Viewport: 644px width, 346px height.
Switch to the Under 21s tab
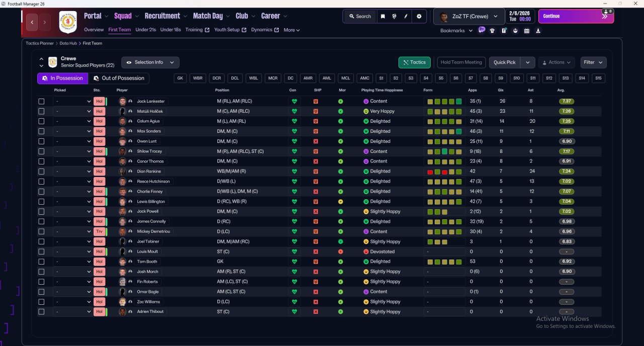click(145, 30)
